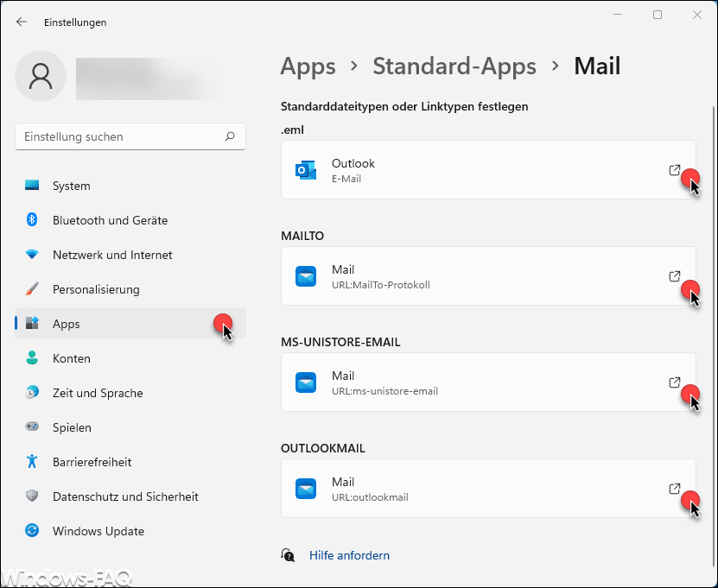The height and width of the screenshot is (588, 718).
Task: Click the Einstellung suchen search field
Action: point(121,136)
